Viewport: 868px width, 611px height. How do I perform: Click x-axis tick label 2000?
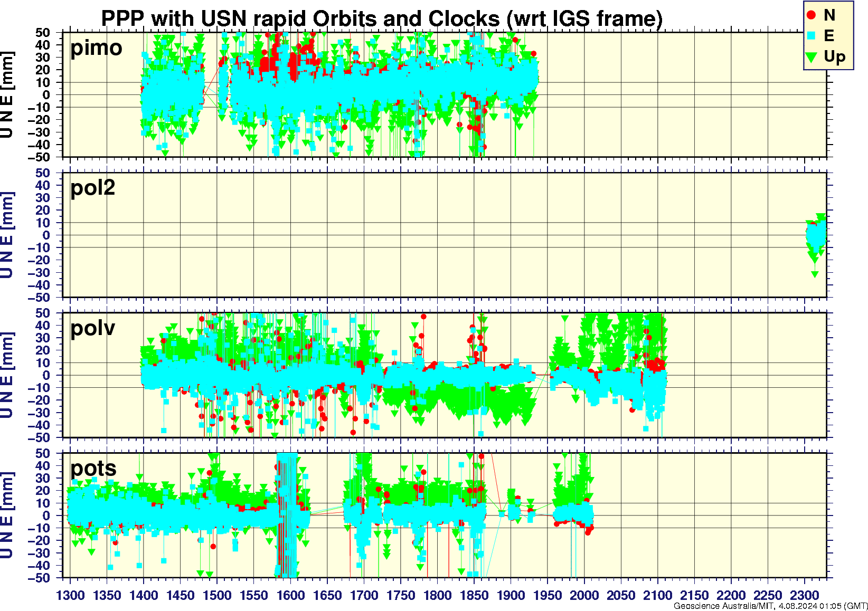(x=584, y=595)
